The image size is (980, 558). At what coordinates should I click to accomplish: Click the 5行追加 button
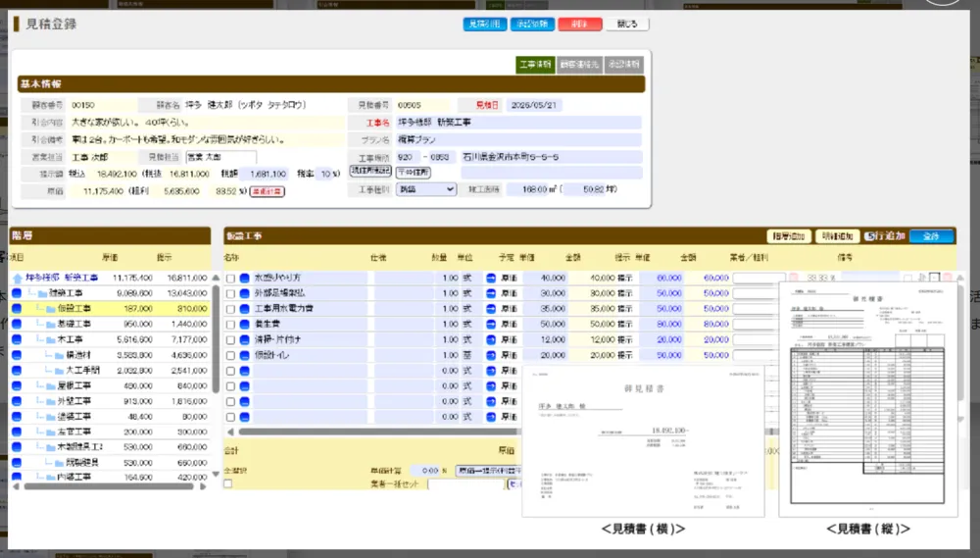[x=885, y=236]
